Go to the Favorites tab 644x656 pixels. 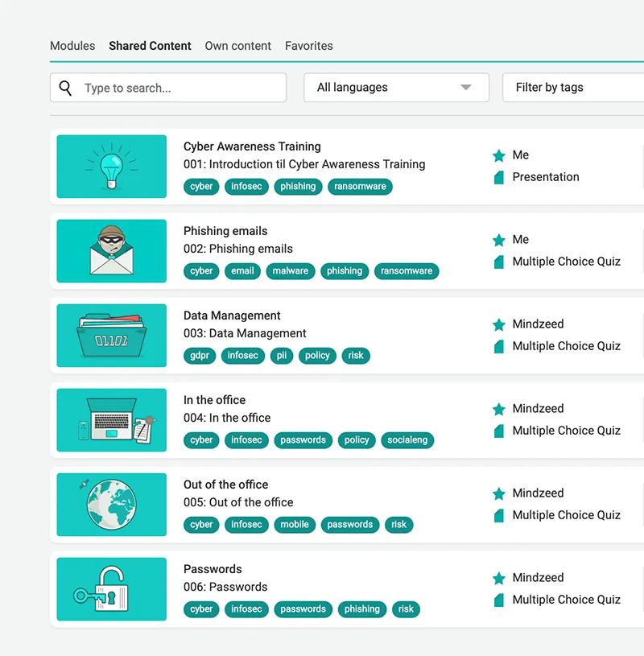tap(309, 46)
